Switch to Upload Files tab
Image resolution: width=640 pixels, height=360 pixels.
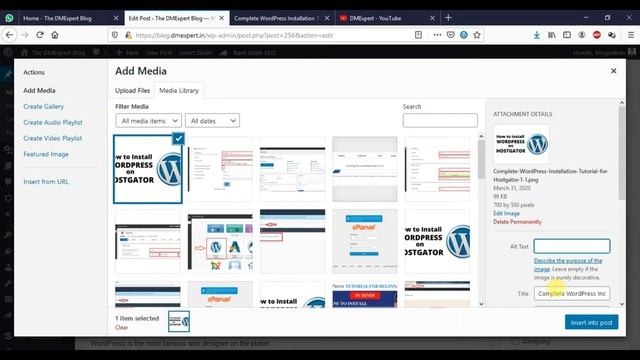(x=132, y=91)
